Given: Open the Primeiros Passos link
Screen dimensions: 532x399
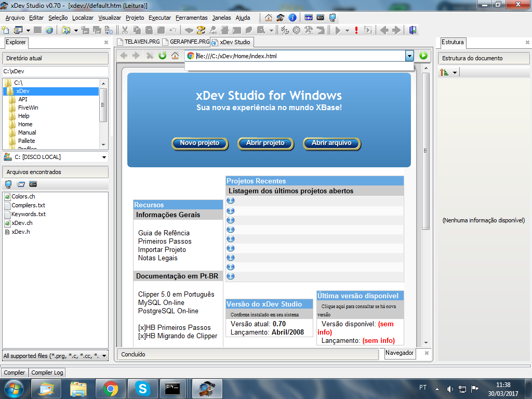Looking at the screenshot, I should tap(165, 241).
